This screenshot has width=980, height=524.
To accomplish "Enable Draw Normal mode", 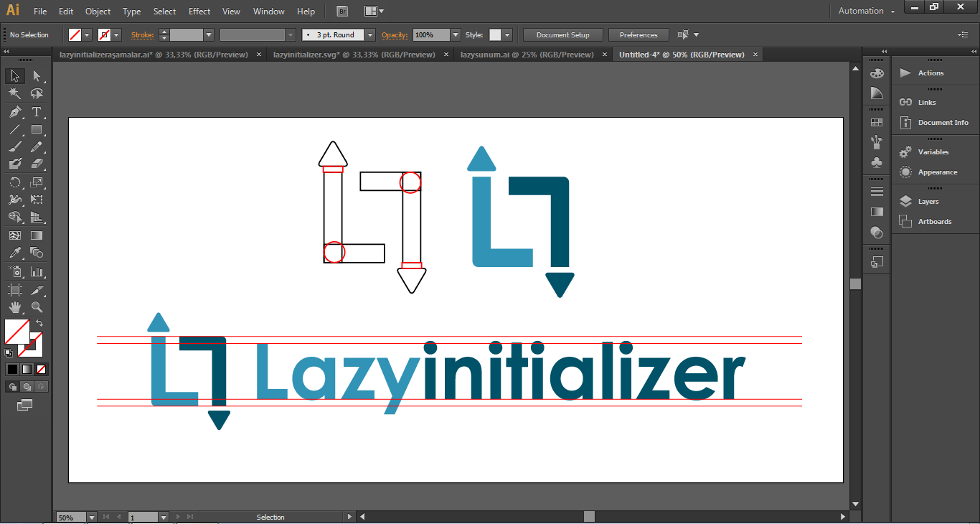I will (x=12, y=387).
